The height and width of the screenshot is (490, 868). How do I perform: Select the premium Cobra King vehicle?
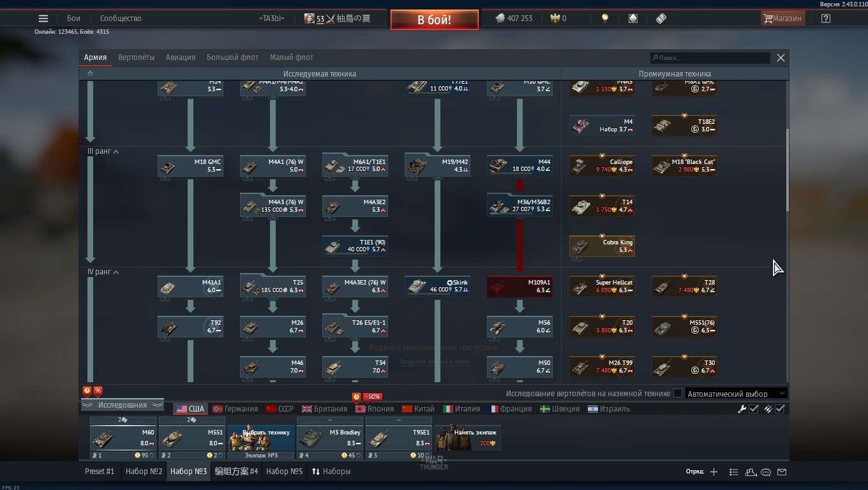point(602,246)
